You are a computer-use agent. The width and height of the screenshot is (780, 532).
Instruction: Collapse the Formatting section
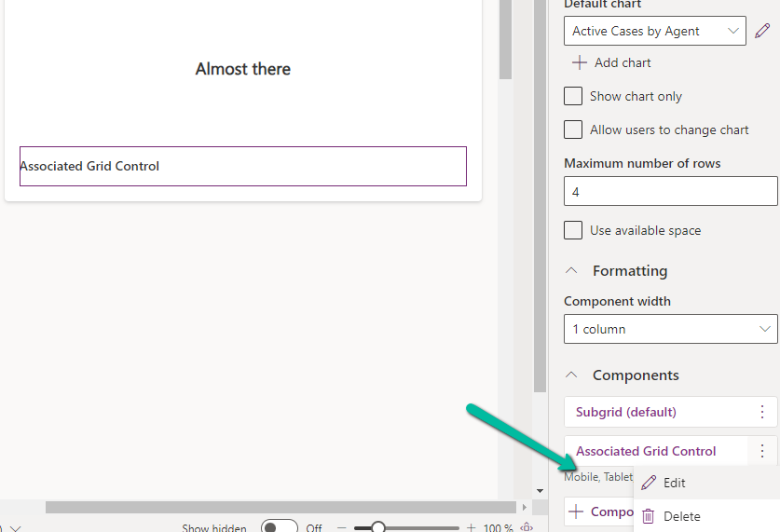tap(571, 270)
